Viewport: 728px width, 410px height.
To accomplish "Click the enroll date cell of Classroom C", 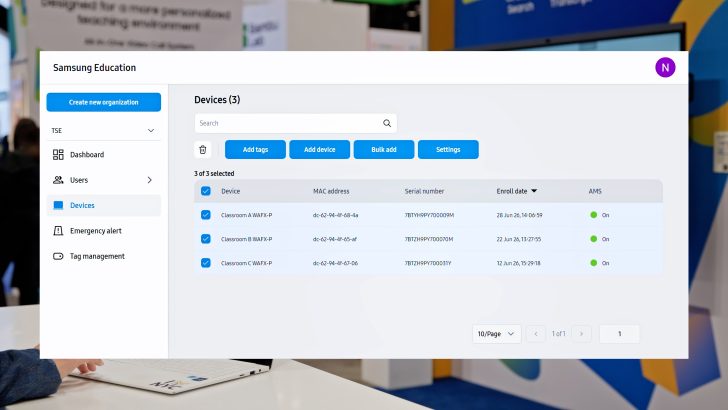I will point(519,263).
